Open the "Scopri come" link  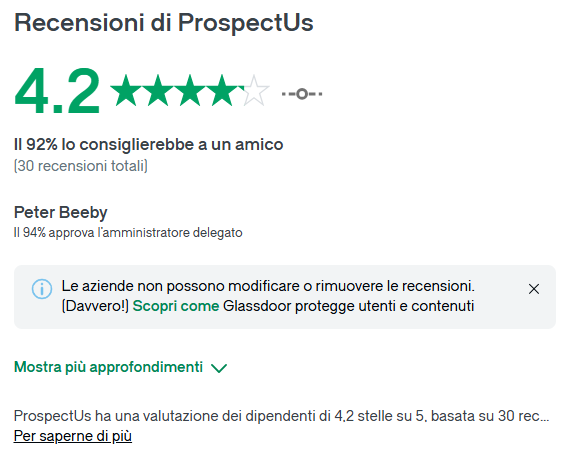coord(176,306)
